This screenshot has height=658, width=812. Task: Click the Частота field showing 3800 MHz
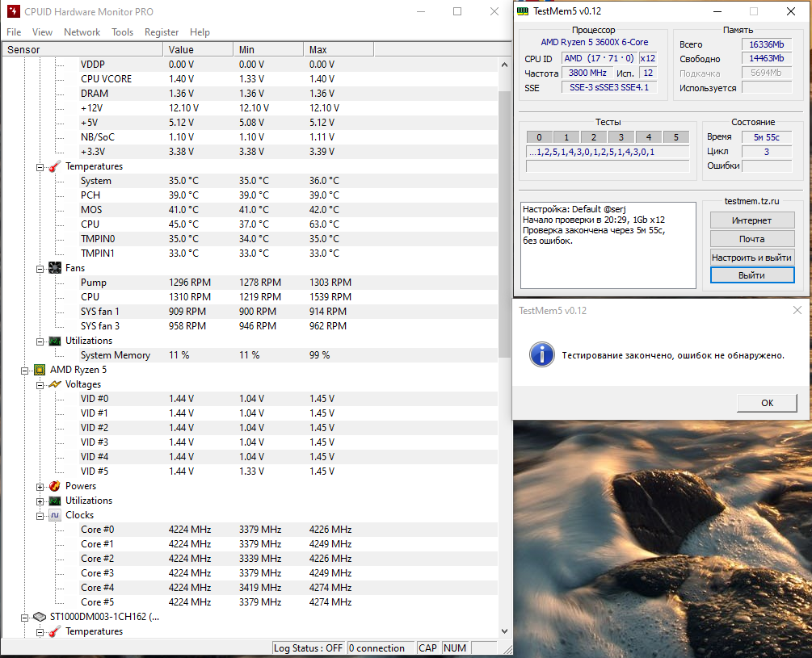587,73
